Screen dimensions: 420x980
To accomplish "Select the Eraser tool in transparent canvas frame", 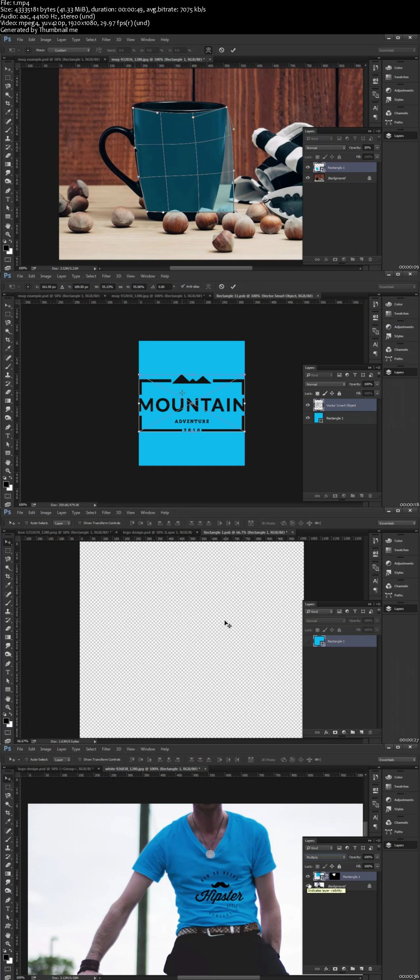I will (x=8, y=629).
